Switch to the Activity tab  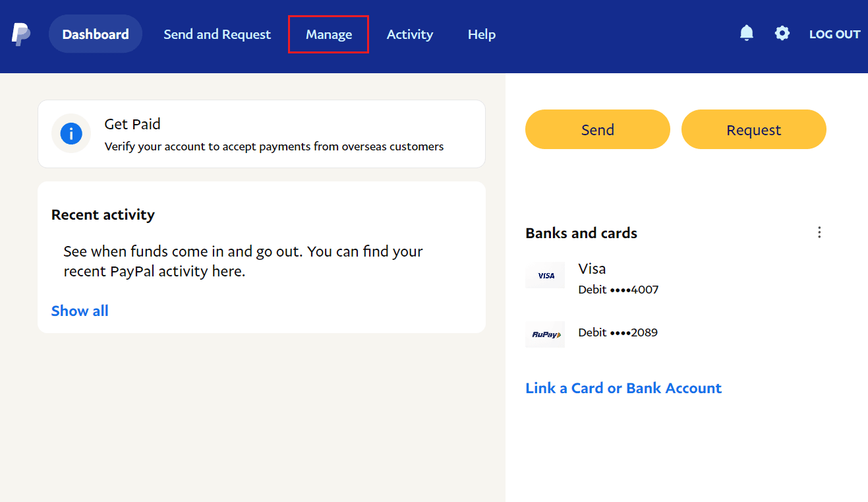point(410,34)
